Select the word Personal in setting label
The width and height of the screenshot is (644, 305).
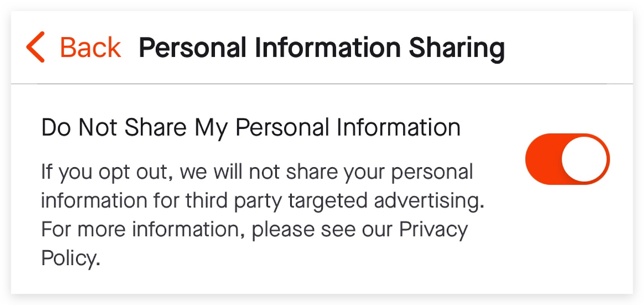click(x=283, y=128)
